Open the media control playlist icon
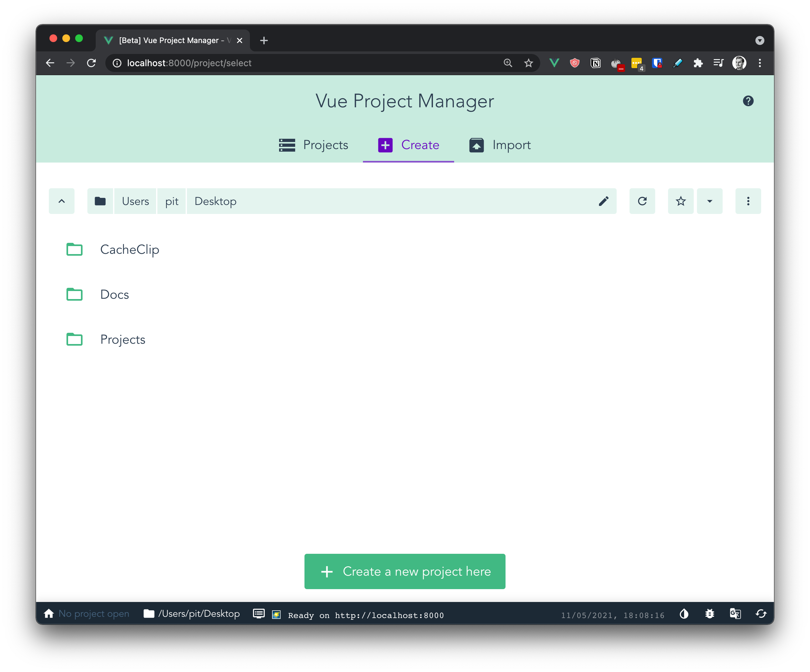The height and width of the screenshot is (672, 810). [x=718, y=63]
